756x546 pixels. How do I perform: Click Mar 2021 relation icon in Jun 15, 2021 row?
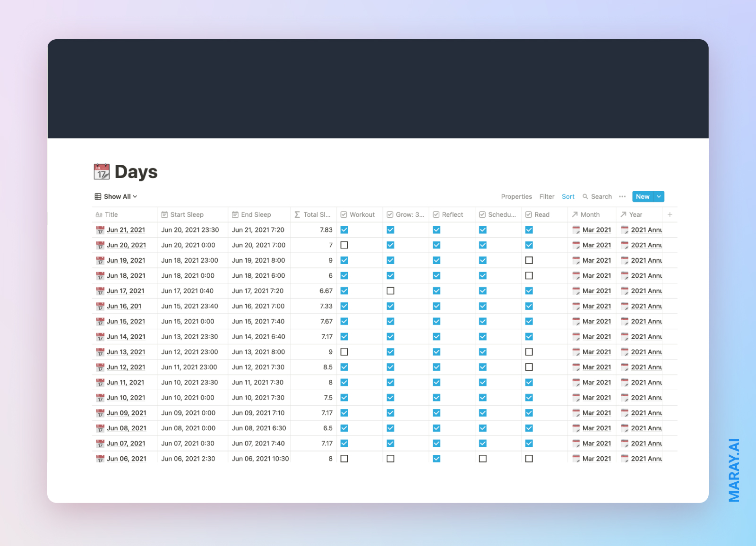tap(576, 322)
